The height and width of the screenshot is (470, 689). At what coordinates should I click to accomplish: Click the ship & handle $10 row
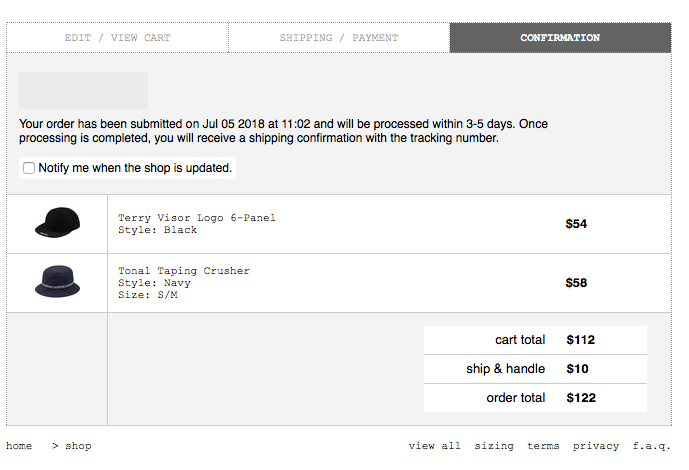pyautogui.click(x=535, y=369)
